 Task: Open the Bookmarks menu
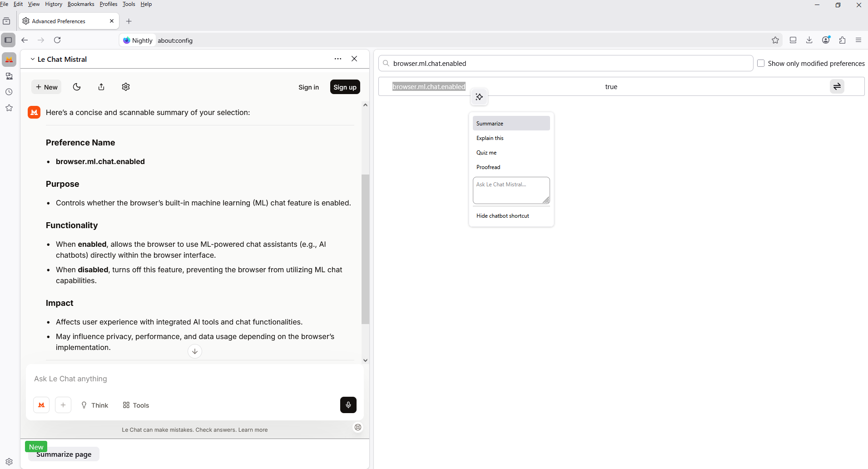(81, 4)
